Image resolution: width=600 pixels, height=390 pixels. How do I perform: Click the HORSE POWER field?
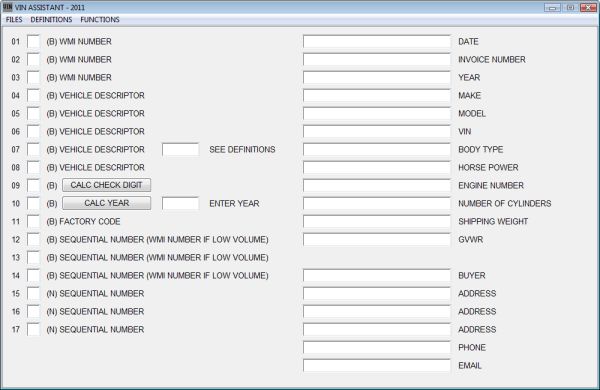tap(377, 167)
